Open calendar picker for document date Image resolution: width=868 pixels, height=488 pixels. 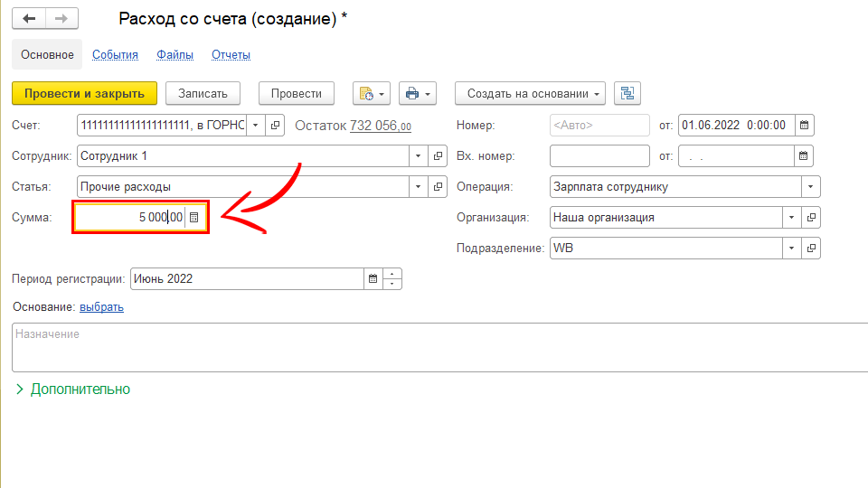pyautogui.click(x=804, y=126)
